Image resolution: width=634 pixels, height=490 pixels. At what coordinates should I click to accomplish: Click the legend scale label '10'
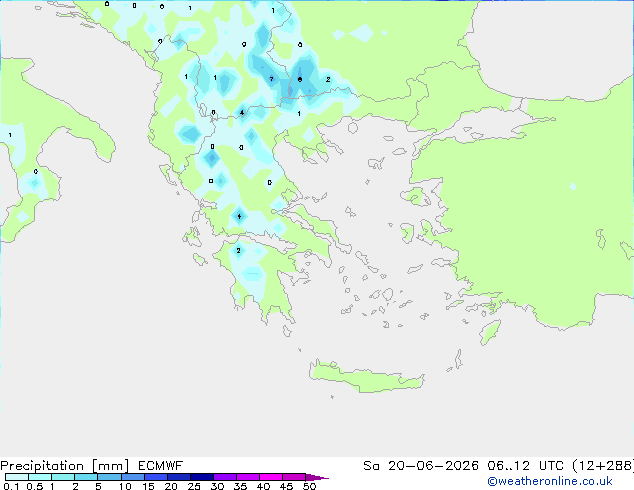125,486
